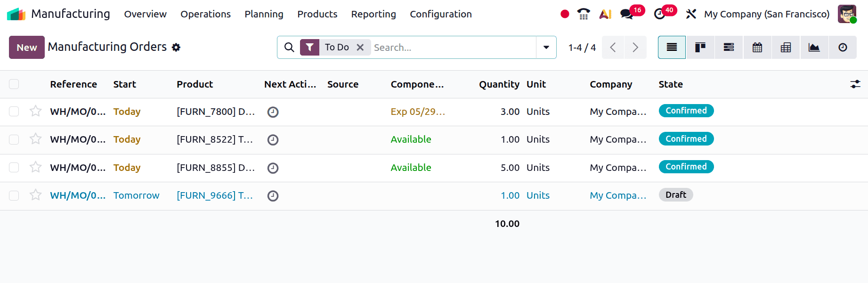The width and height of the screenshot is (868, 283).
Task: Open the Configuration menu
Action: pos(441,14)
